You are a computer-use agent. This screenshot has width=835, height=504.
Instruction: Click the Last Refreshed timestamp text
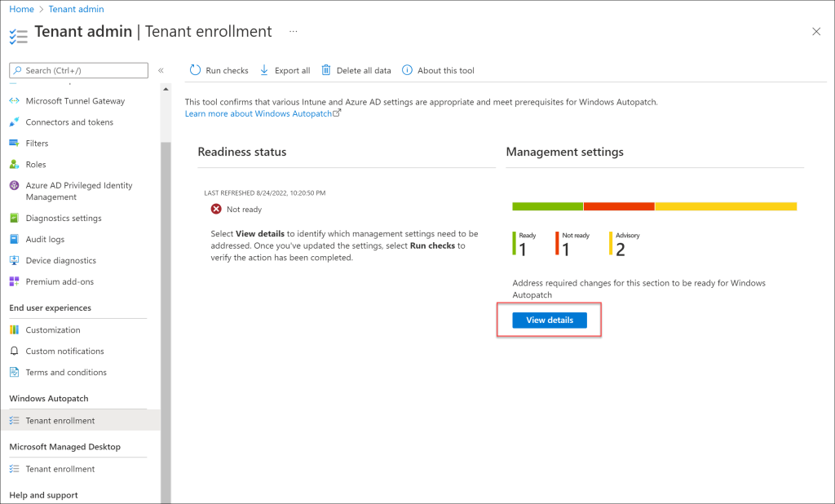tap(265, 192)
